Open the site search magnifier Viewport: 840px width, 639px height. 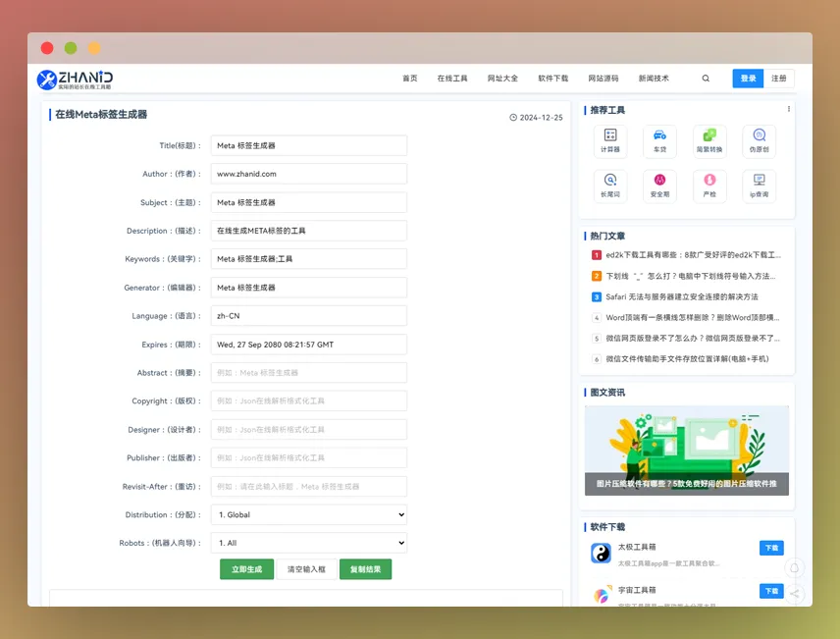[706, 78]
